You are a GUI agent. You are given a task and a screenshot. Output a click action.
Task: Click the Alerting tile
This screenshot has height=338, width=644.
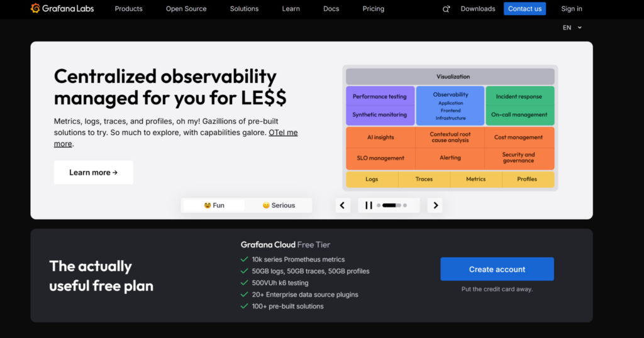click(450, 158)
